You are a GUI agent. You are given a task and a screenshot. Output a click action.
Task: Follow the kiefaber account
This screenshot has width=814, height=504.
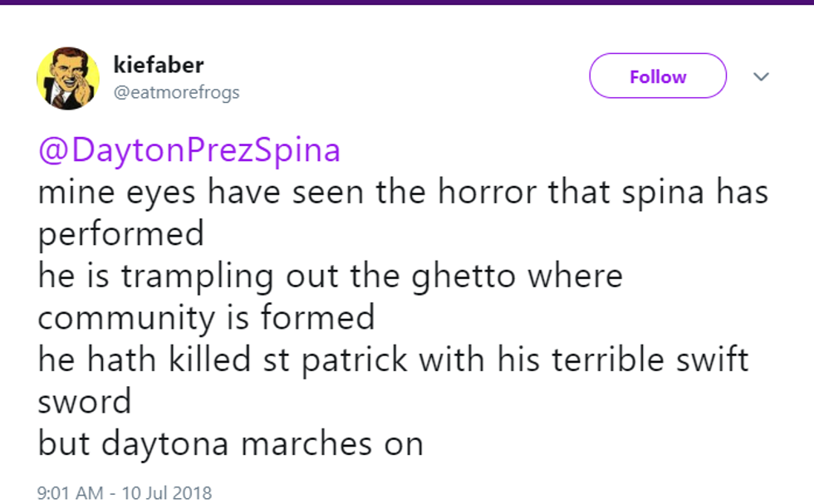tap(658, 77)
